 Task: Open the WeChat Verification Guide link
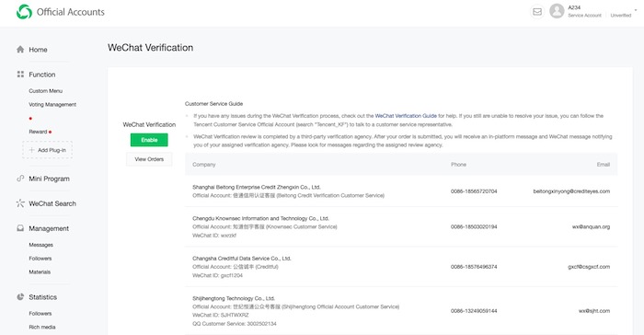(x=406, y=116)
